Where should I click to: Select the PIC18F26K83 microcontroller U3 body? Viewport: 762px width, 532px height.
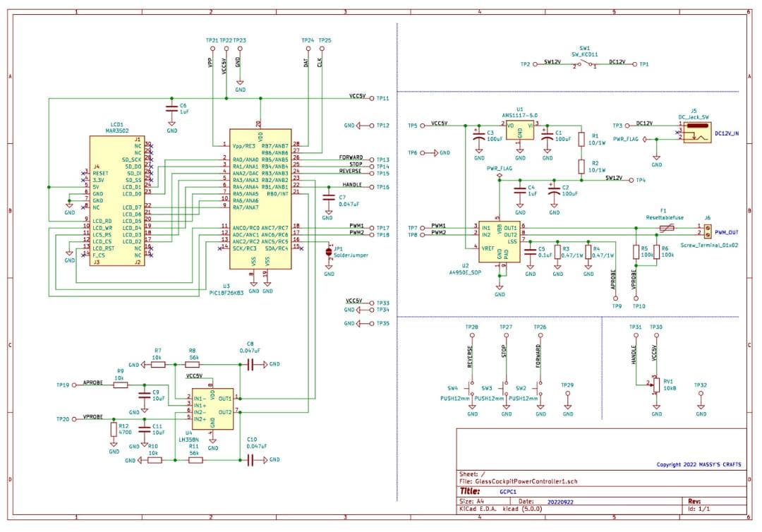[x=260, y=198]
